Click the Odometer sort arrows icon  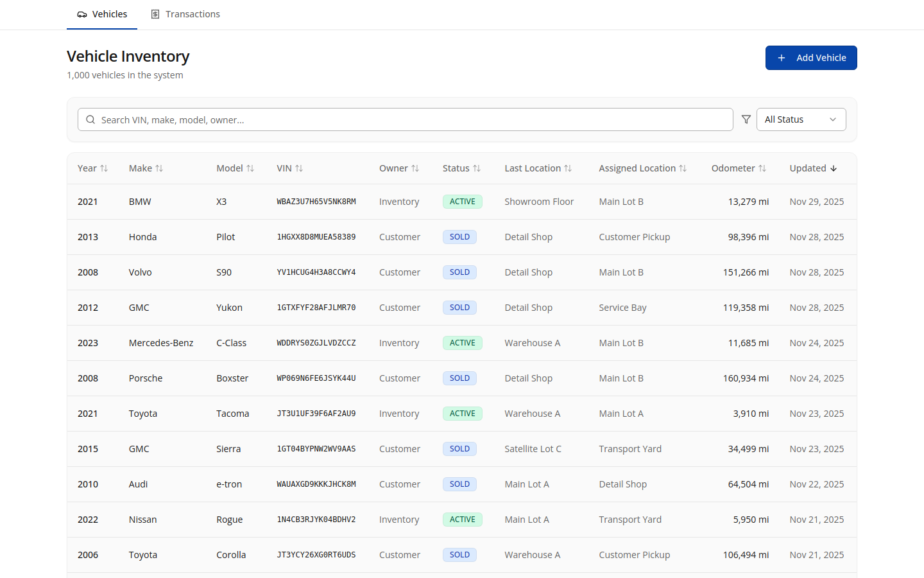click(x=762, y=168)
